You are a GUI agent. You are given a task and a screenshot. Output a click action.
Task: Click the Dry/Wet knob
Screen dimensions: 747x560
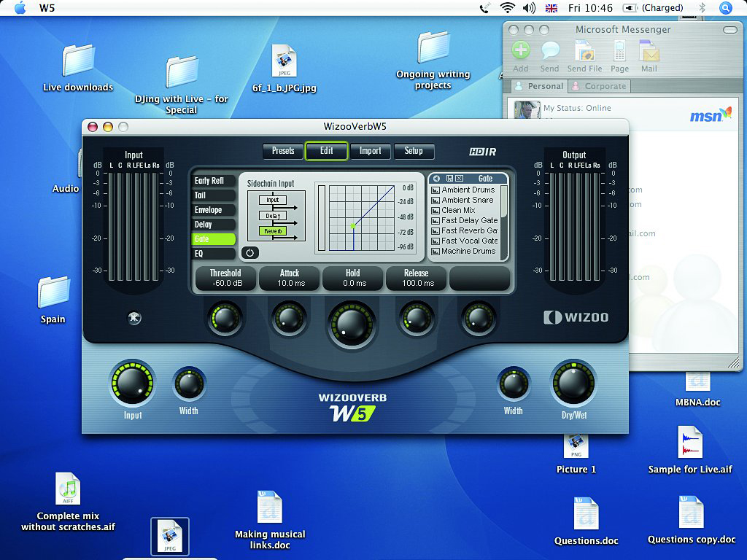tap(573, 384)
